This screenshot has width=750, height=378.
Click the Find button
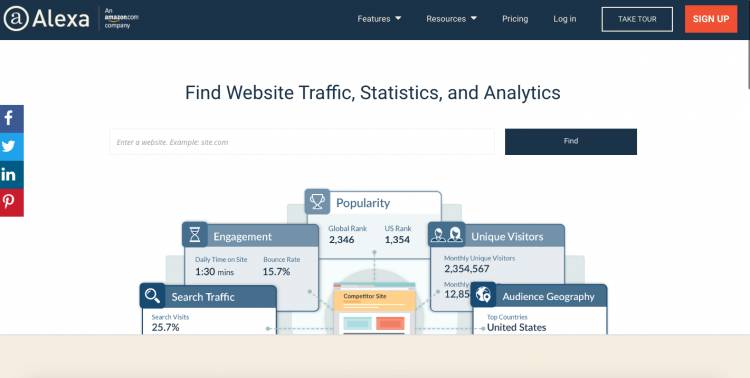click(571, 142)
